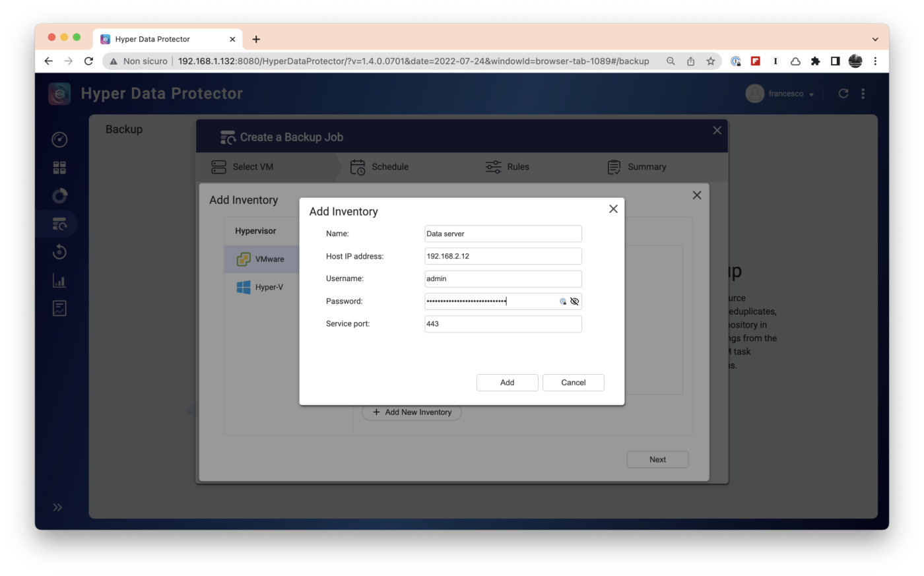Open the bar chart reports icon in sidebar
The width and height of the screenshot is (924, 576).
[x=59, y=280]
